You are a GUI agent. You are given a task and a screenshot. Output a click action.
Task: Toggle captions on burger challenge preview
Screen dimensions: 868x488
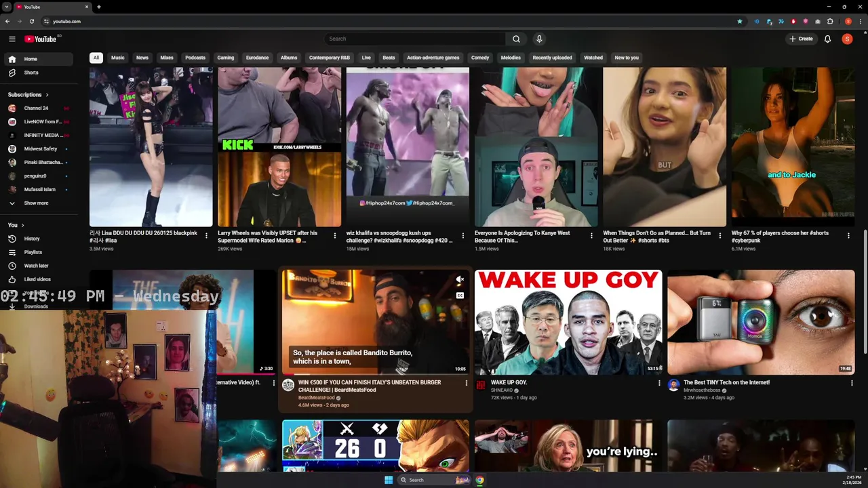(460, 296)
